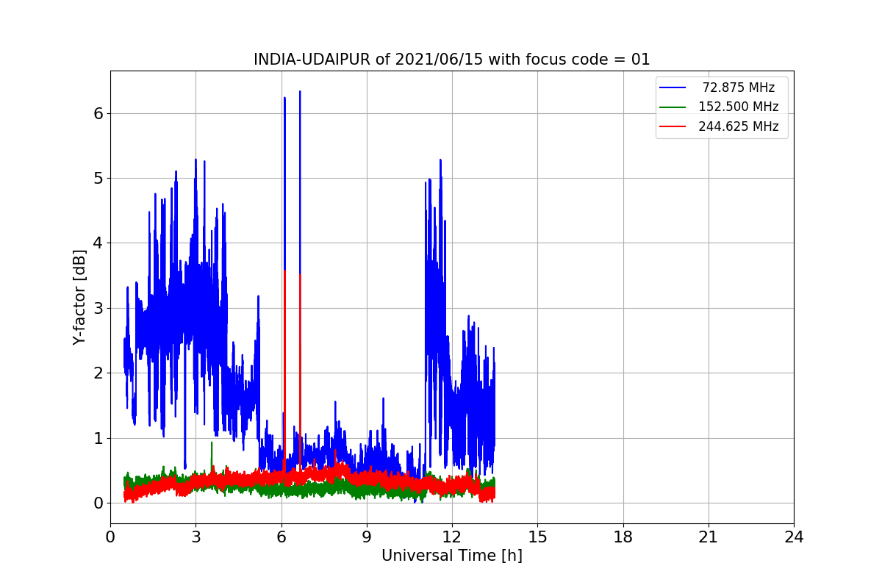Click y-axis tick label '1'

coord(98,438)
